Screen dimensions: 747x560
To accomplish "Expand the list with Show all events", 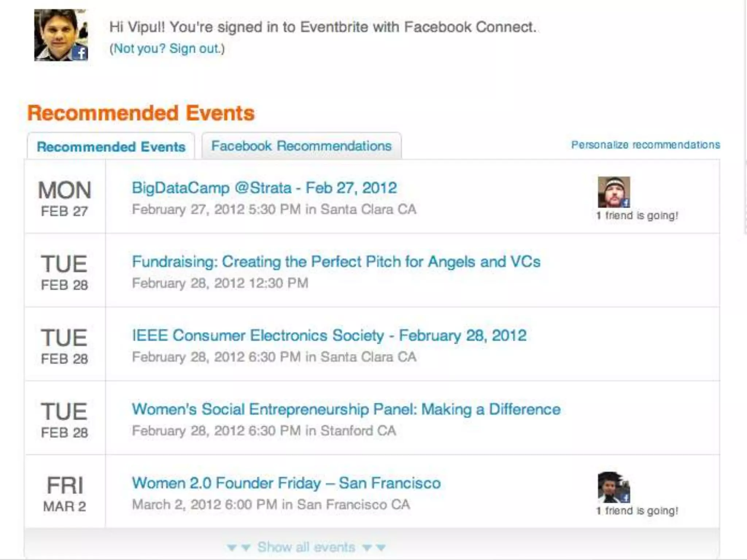I will click(x=306, y=547).
